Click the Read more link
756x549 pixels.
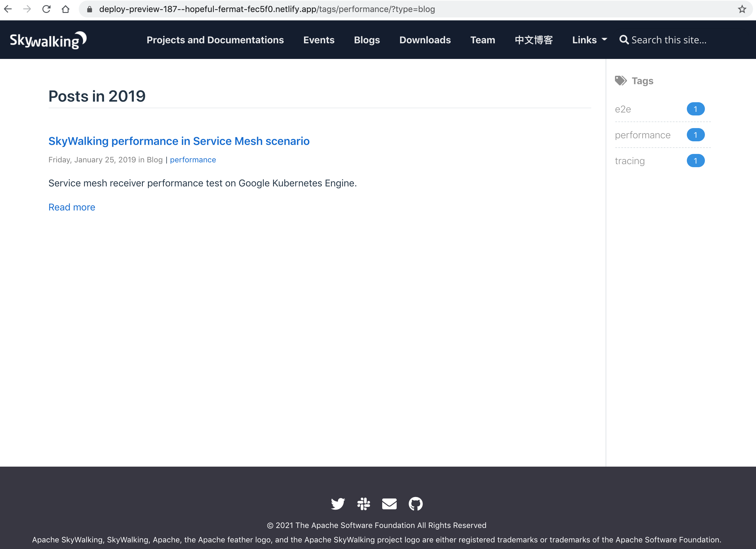tap(72, 207)
